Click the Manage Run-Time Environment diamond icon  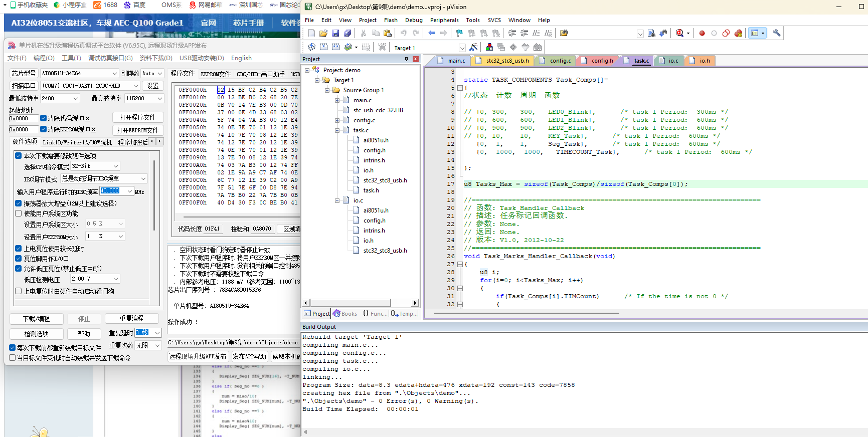tap(513, 47)
